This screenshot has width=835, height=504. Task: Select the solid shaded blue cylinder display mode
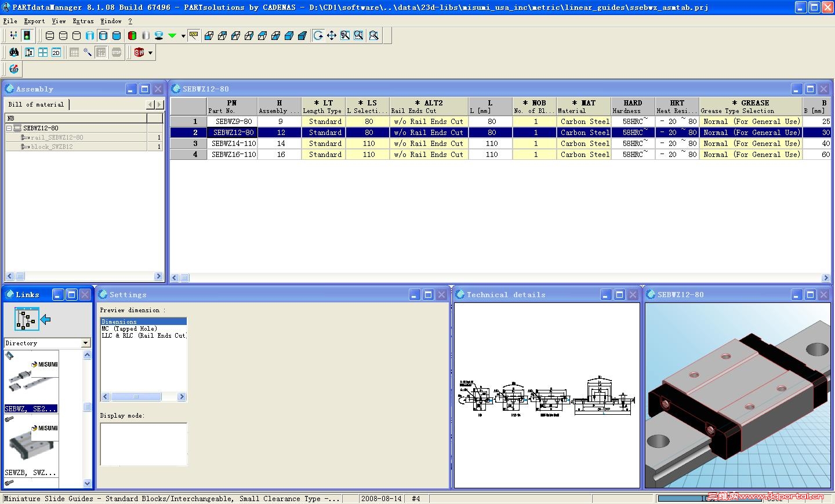click(x=117, y=35)
